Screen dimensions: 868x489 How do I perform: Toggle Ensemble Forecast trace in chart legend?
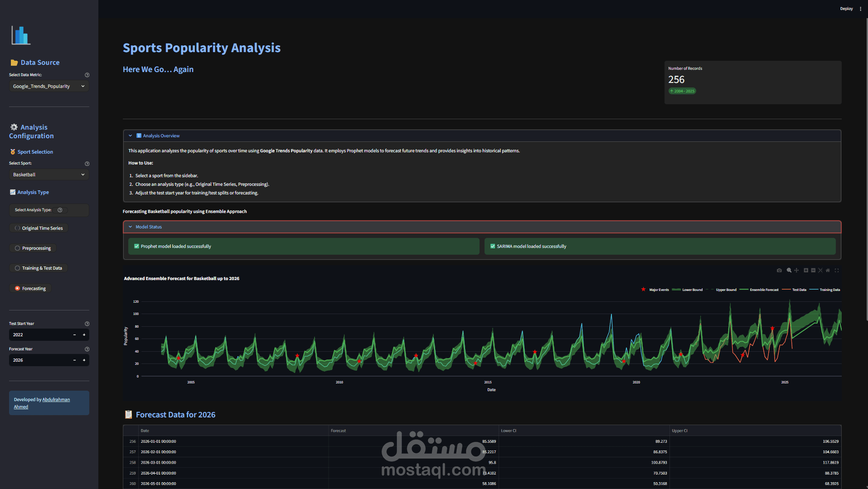point(759,290)
